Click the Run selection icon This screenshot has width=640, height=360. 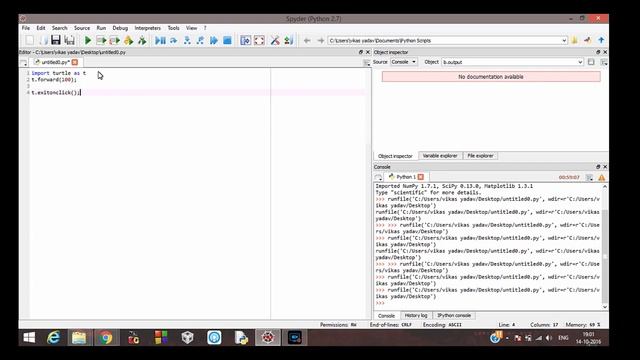pyautogui.click(x=129, y=40)
